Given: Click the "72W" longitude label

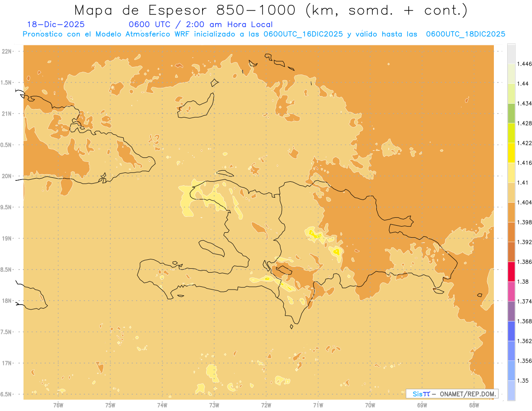Looking at the screenshot, I should pos(266,405).
